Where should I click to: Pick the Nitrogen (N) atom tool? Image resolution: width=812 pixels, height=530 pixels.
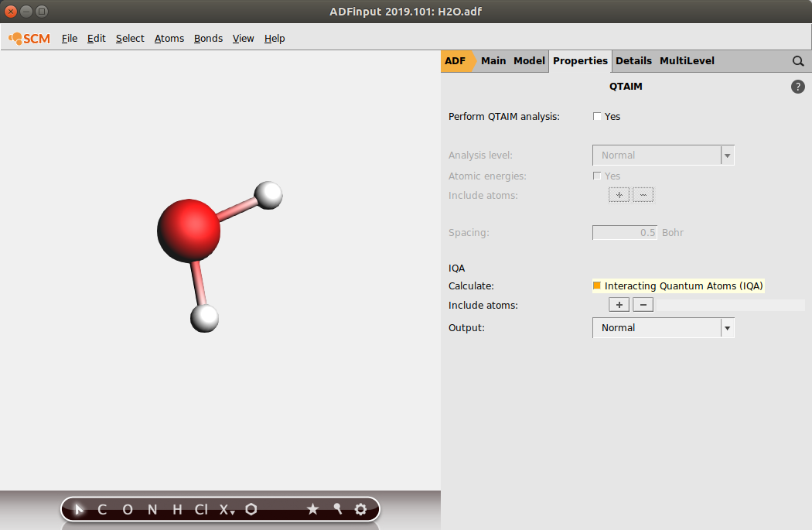(x=152, y=510)
